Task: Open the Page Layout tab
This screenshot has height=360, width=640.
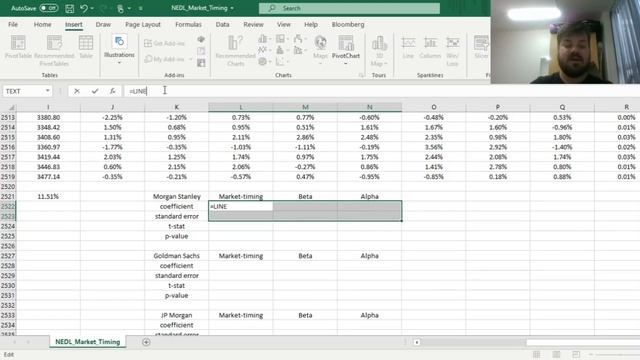Action: pos(143,24)
